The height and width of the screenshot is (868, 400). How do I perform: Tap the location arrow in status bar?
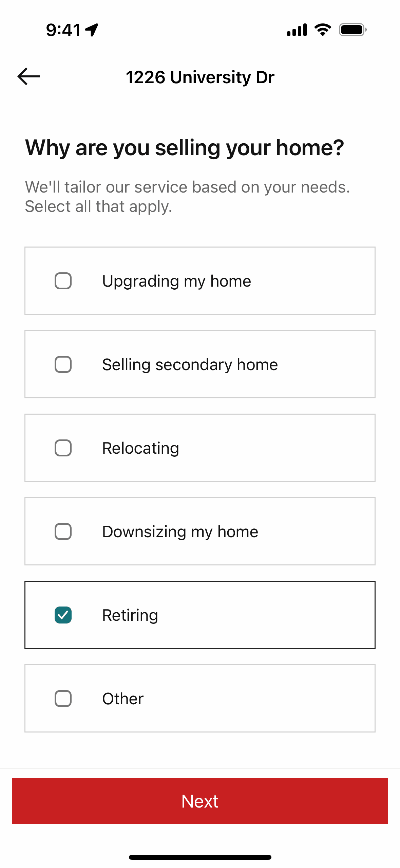[x=92, y=30]
